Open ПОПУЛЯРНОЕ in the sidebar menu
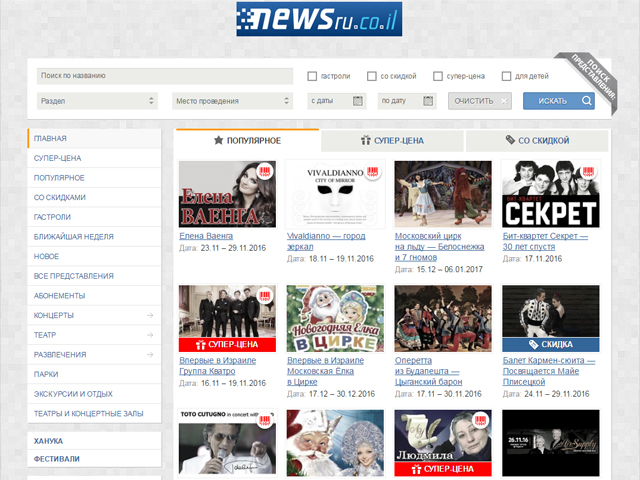Viewport: 640px width, 480px height. coord(94,178)
